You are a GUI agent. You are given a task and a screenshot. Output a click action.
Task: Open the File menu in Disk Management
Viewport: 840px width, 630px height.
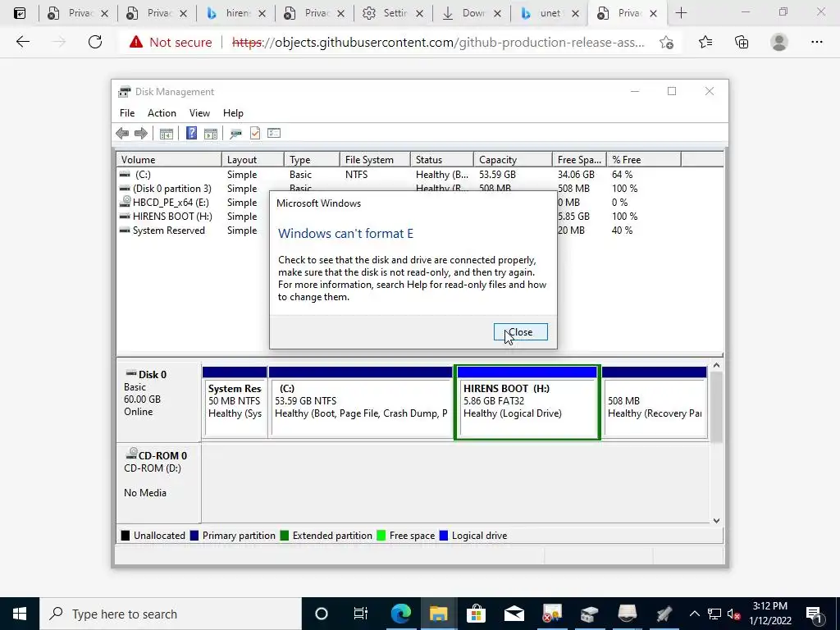click(x=127, y=113)
